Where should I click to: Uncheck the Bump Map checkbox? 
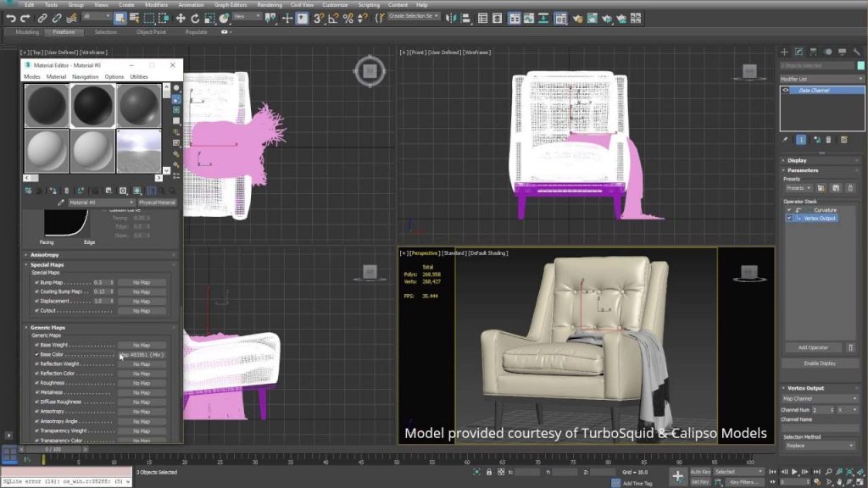click(36, 281)
